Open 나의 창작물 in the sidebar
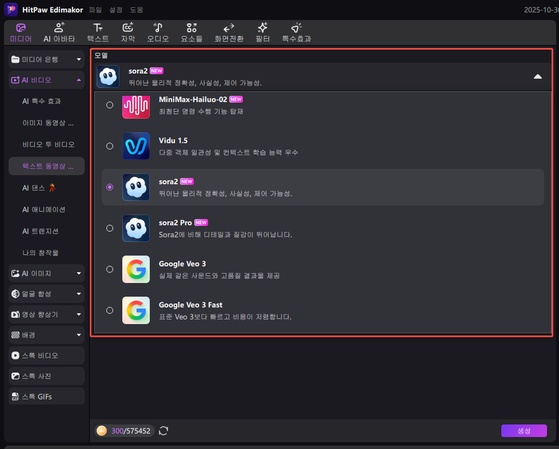Image resolution: width=559 pixels, height=449 pixels. (40, 253)
